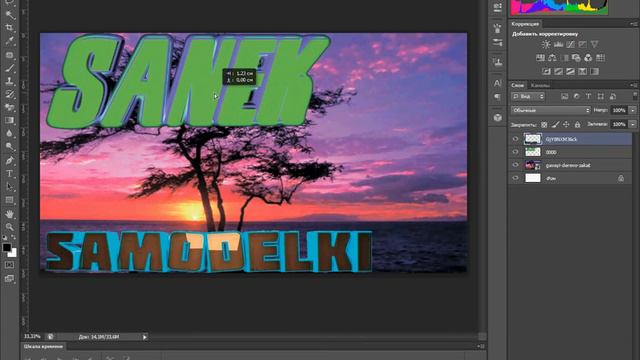The width and height of the screenshot is (640, 360).
Task: Toggle lock transparent pixels
Action: (x=544, y=124)
